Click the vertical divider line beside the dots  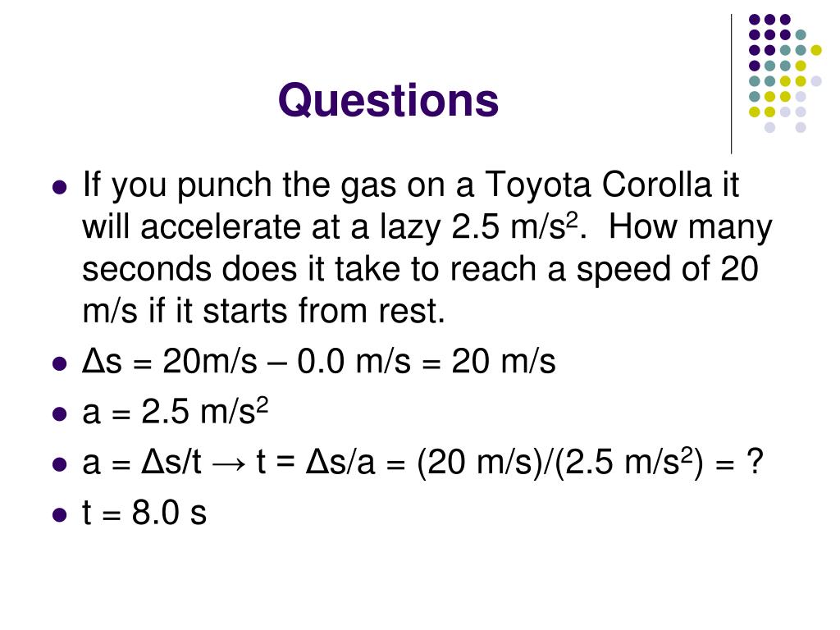[731, 84]
